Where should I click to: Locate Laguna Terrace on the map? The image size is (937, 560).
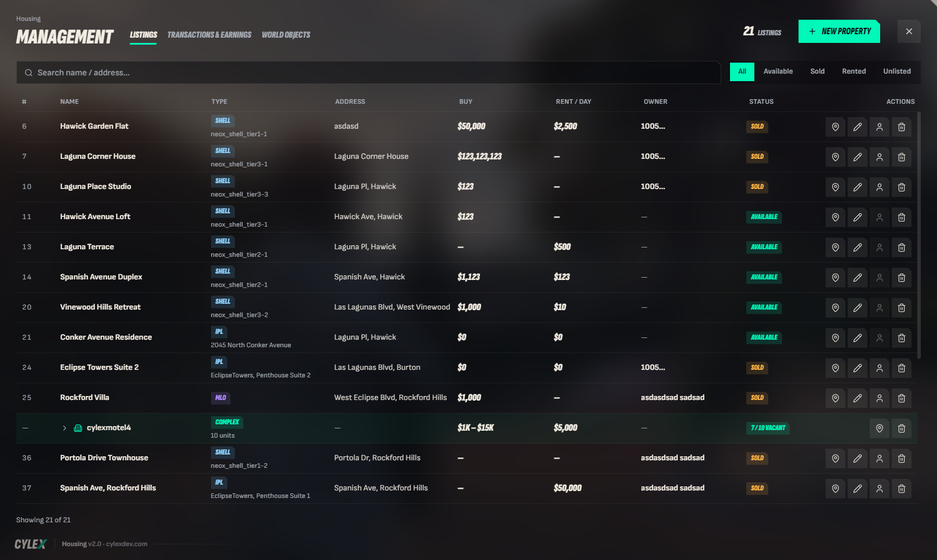(836, 248)
